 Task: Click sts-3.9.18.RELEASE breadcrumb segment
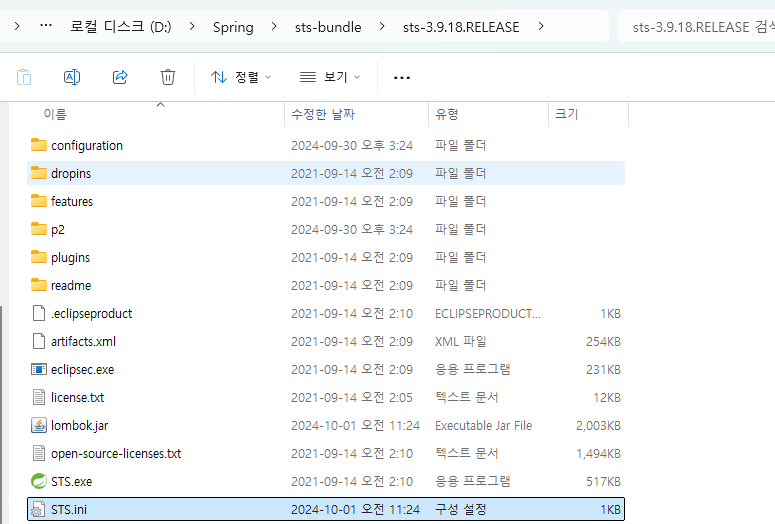point(461,27)
